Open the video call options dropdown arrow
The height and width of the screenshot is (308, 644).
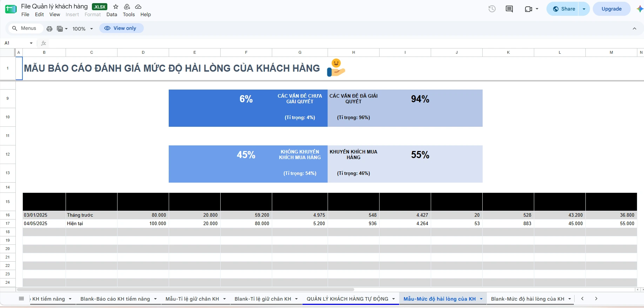(x=537, y=9)
